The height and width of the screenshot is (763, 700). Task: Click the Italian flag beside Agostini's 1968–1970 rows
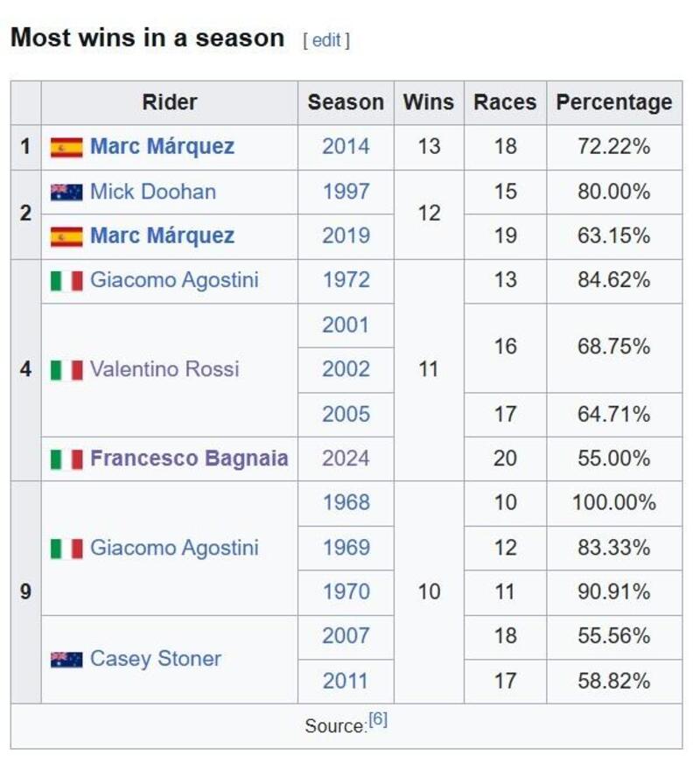pyautogui.click(x=66, y=549)
